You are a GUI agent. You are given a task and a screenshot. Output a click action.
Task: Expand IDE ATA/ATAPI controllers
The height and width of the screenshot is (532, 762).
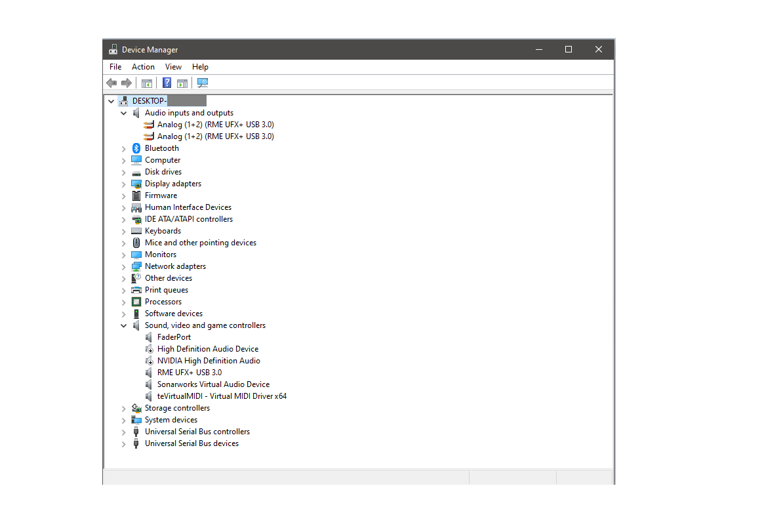click(x=123, y=220)
